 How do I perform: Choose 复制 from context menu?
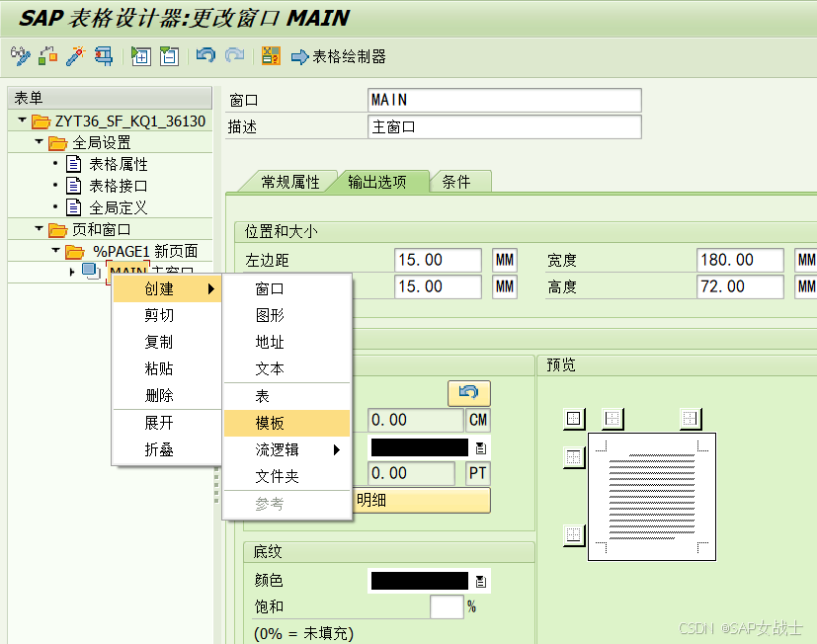(167, 342)
